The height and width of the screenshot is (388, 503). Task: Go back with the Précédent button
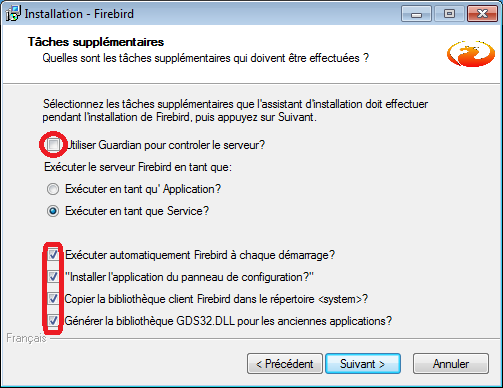coord(285,364)
